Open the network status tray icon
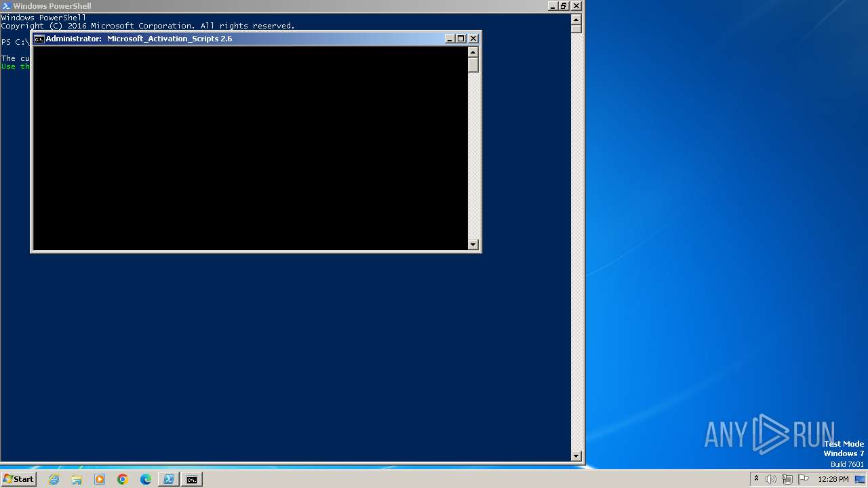This screenshot has width=868, height=488. [x=787, y=479]
